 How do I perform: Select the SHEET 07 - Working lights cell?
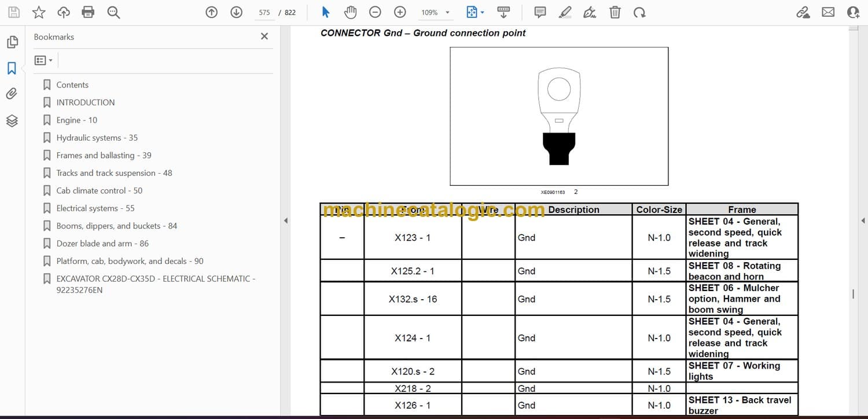pyautogui.click(x=742, y=372)
